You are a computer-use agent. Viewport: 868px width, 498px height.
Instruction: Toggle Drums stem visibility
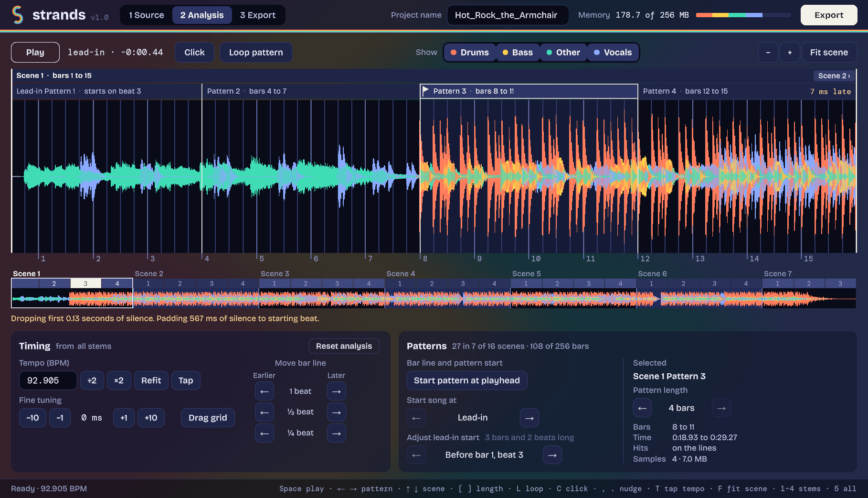(x=470, y=53)
